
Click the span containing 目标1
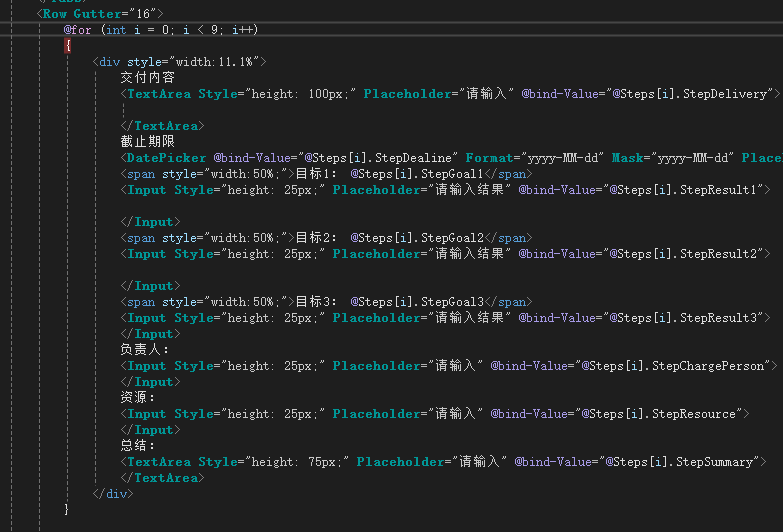pyautogui.click(x=327, y=174)
